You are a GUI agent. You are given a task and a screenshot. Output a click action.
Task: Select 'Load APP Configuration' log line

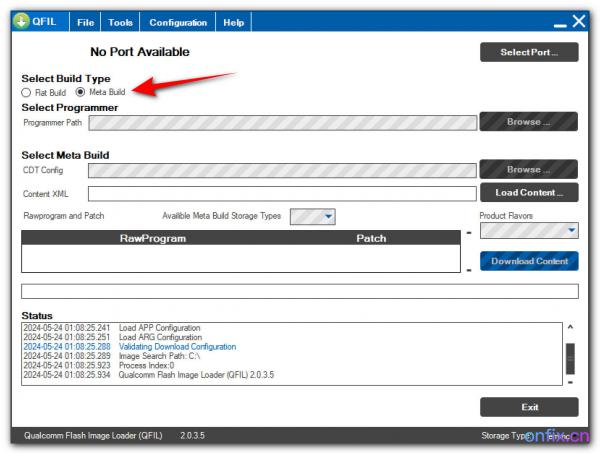point(112,328)
